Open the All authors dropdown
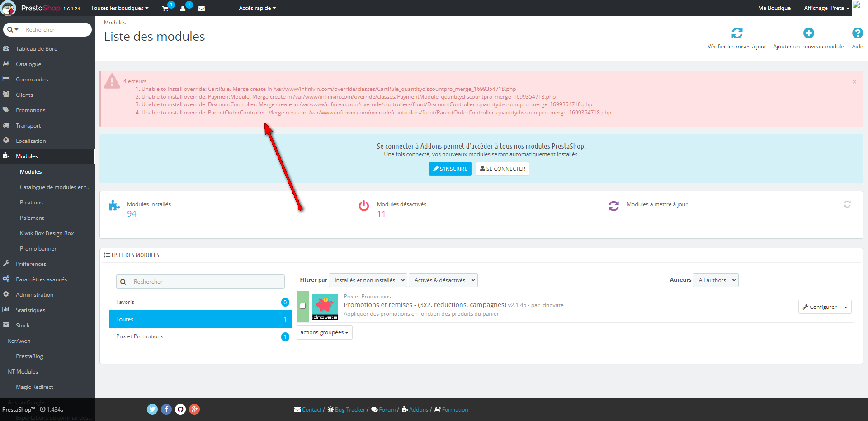This screenshot has width=868, height=421. [716, 280]
